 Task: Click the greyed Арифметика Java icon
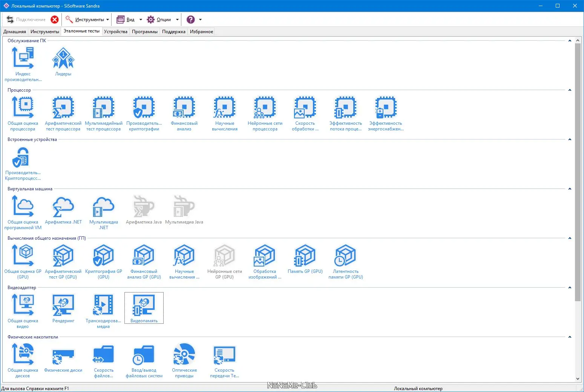(144, 210)
